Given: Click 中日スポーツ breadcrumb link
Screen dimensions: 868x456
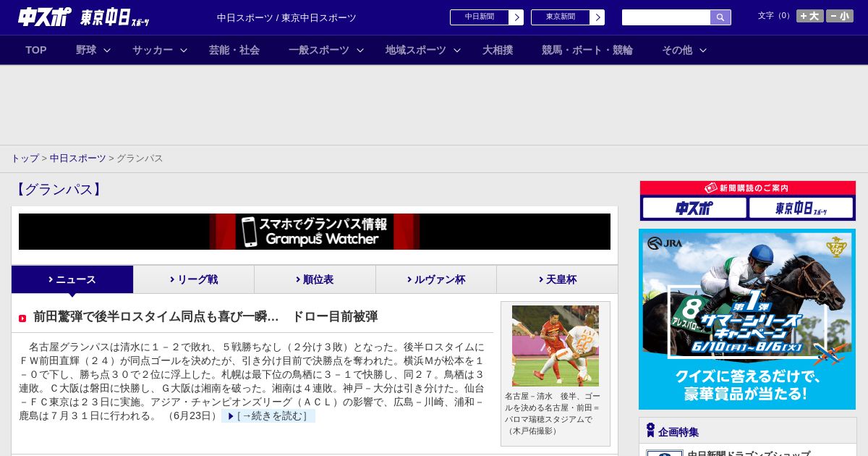Looking at the screenshot, I should [77, 158].
